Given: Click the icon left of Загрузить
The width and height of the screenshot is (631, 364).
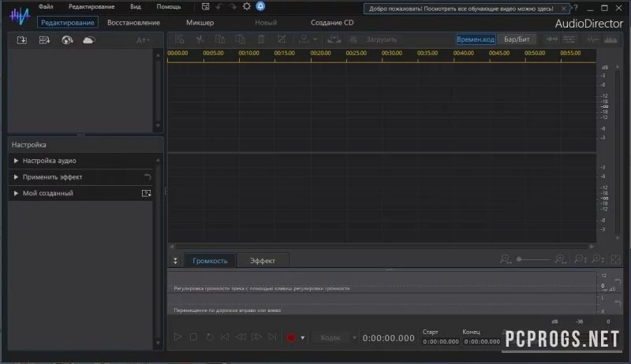Looking at the screenshot, I should 353,39.
